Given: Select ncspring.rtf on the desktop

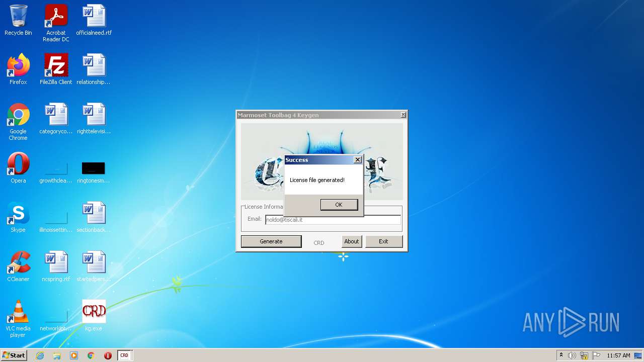Looking at the screenshot, I should 56,266.
